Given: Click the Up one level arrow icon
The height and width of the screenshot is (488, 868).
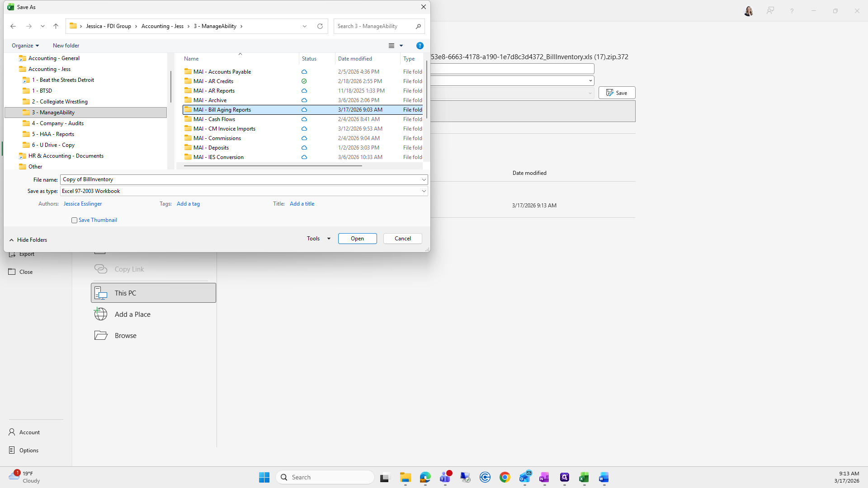Looking at the screenshot, I should (x=56, y=26).
